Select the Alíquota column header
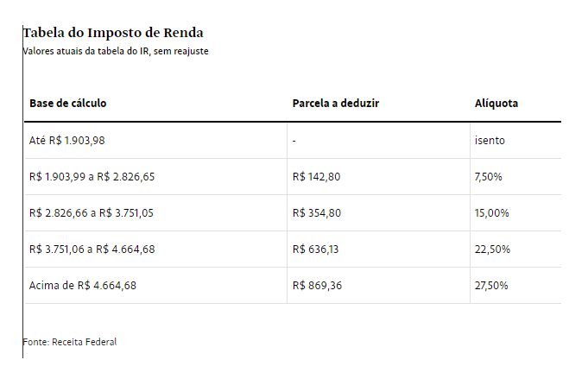Screen dimensions: 588x379 pyautogui.click(x=496, y=103)
